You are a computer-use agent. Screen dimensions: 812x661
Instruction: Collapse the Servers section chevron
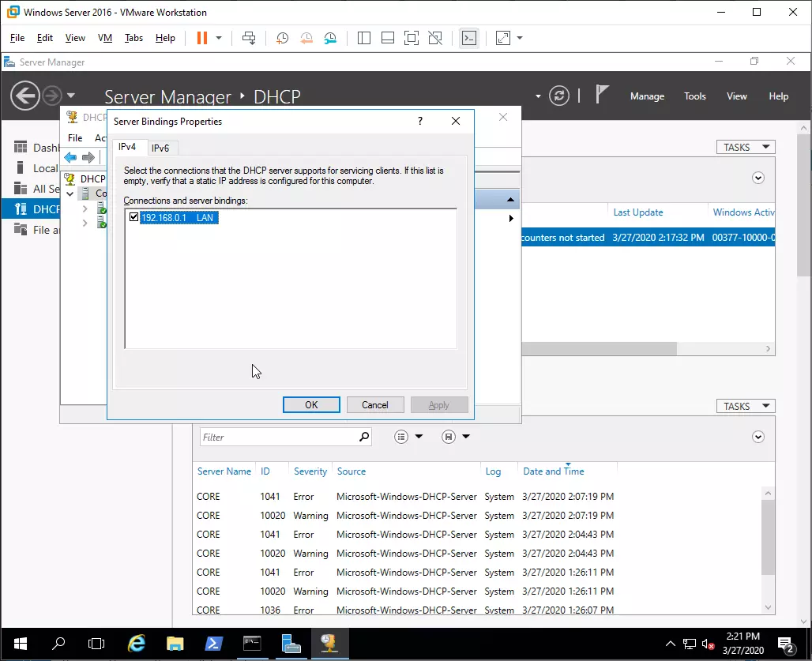tap(758, 178)
